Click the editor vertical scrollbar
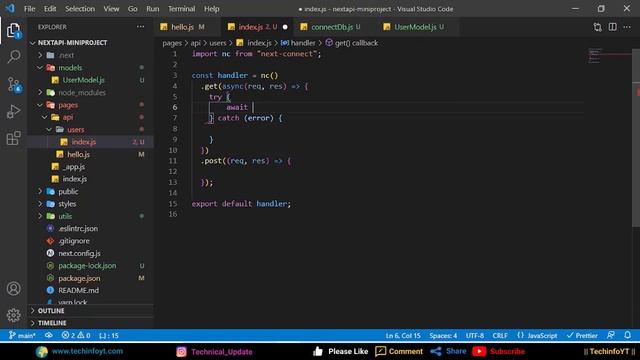Image resolution: width=640 pixels, height=360 pixels. pyautogui.click(x=636, y=139)
